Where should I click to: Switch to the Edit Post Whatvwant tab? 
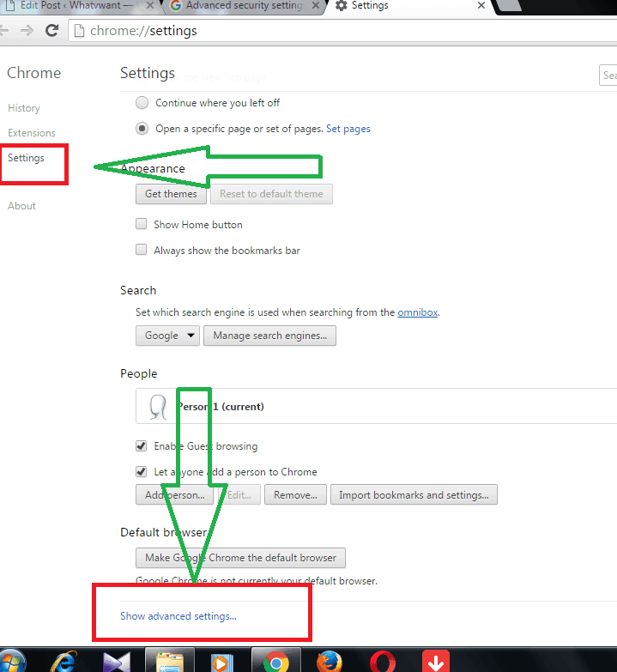pos(76,5)
